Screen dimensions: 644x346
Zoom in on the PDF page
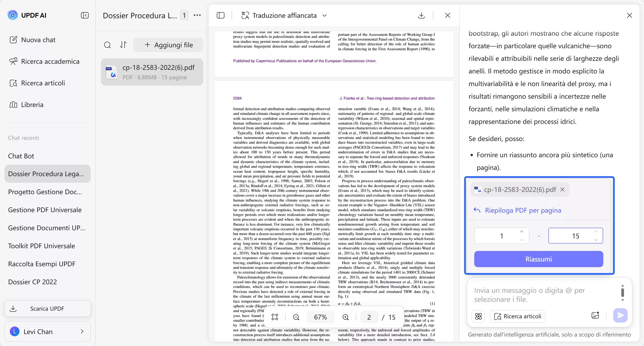pyautogui.click(x=346, y=317)
